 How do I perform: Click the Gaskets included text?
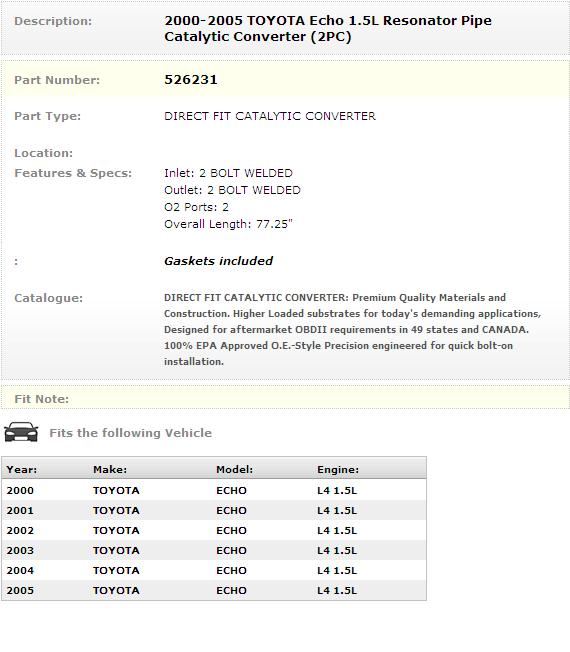click(219, 261)
